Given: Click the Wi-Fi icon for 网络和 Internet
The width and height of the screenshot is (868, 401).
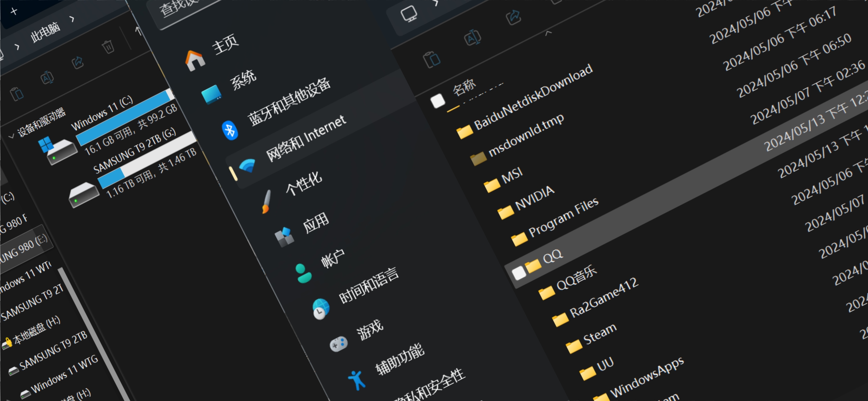Looking at the screenshot, I should [x=248, y=165].
